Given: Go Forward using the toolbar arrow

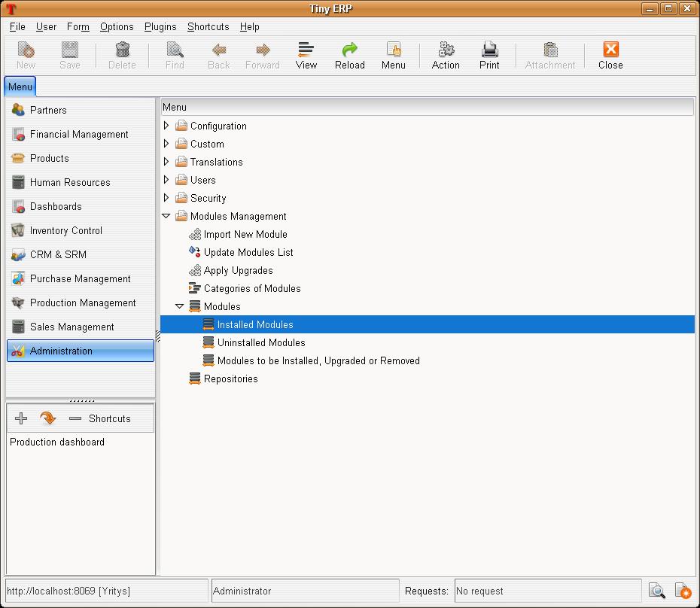Looking at the screenshot, I should [x=263, y=50].
